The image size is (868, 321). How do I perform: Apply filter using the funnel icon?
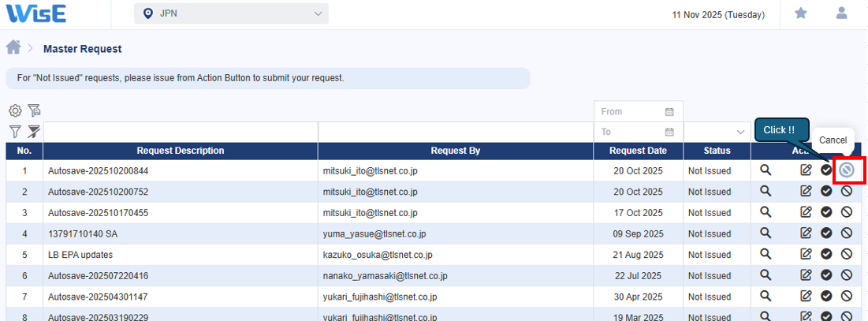(x=15, y=132)
